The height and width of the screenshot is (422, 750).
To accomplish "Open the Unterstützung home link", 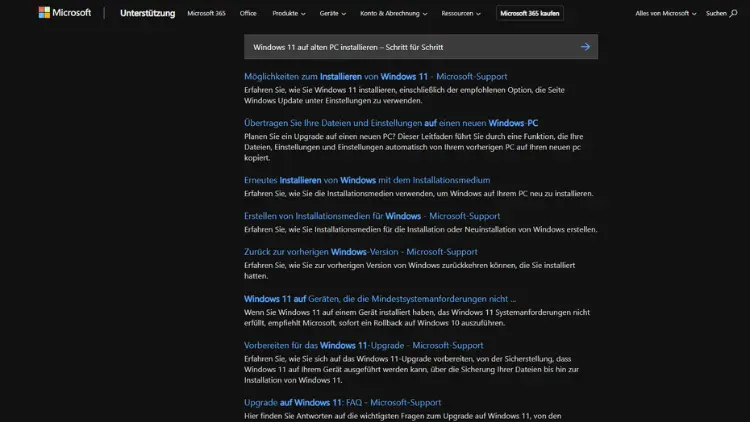I will pos(147,13).
